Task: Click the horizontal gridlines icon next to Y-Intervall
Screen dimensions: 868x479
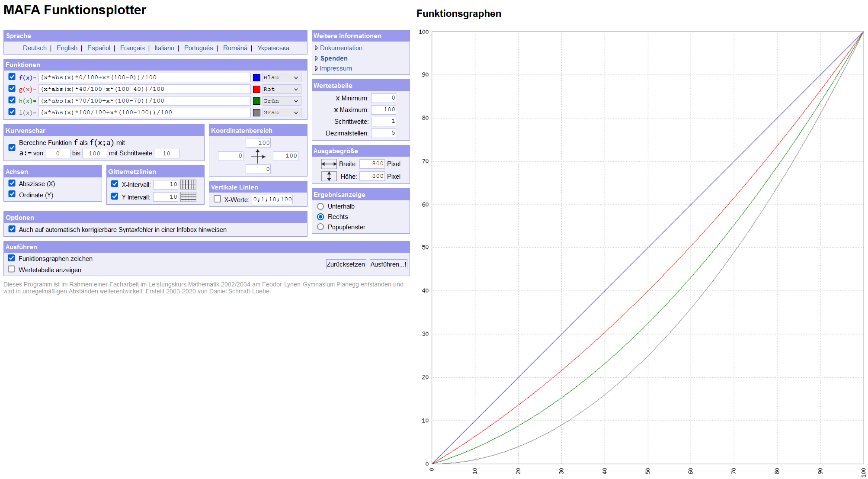Action: click(188, 197)
